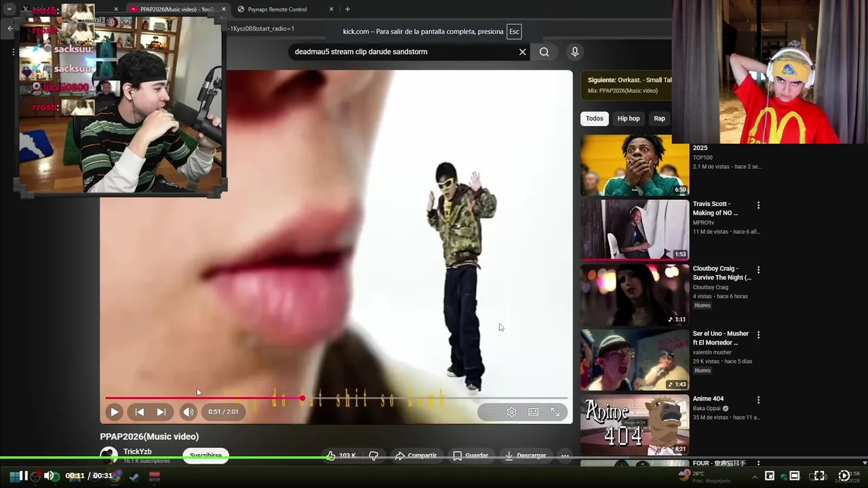Image resolution: width=868 pixels, height=488 pixels.
Task: Click the PPAP2026(Music video) title text
Action: pyautogui.click(x=149, y=436)
